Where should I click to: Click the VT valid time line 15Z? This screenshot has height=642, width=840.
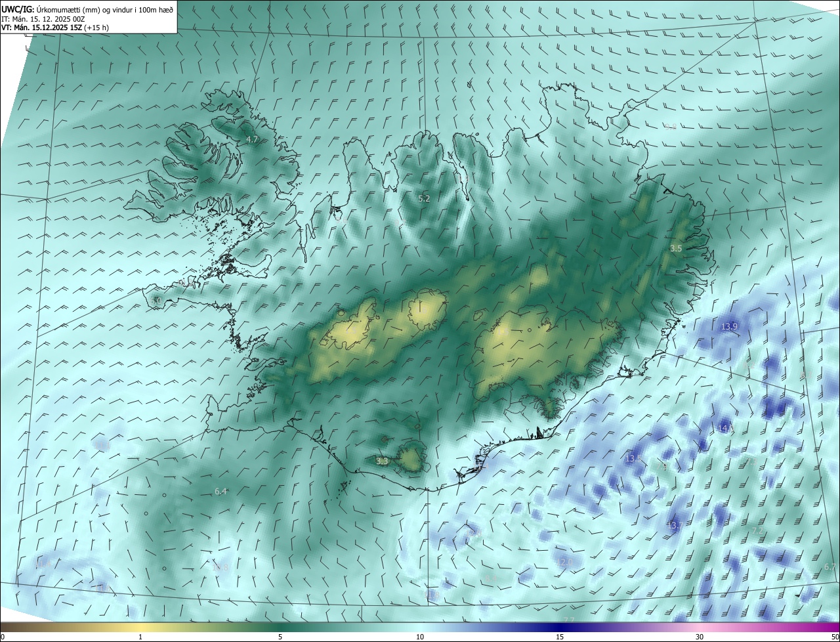click(x=55, y=28)
